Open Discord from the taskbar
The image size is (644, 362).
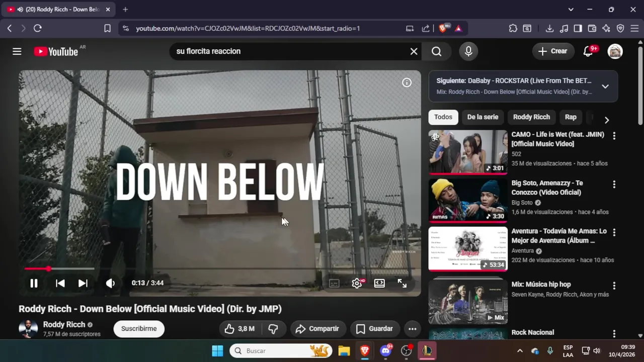click(386, 350)
